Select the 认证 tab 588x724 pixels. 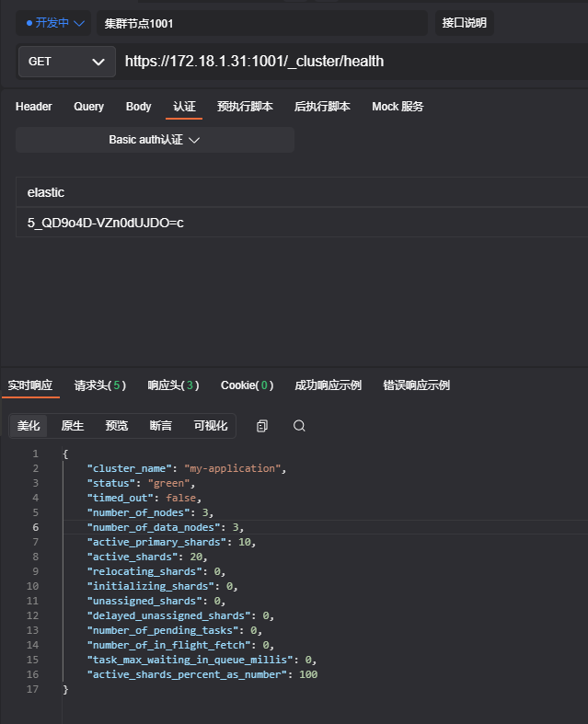point(184,107)
